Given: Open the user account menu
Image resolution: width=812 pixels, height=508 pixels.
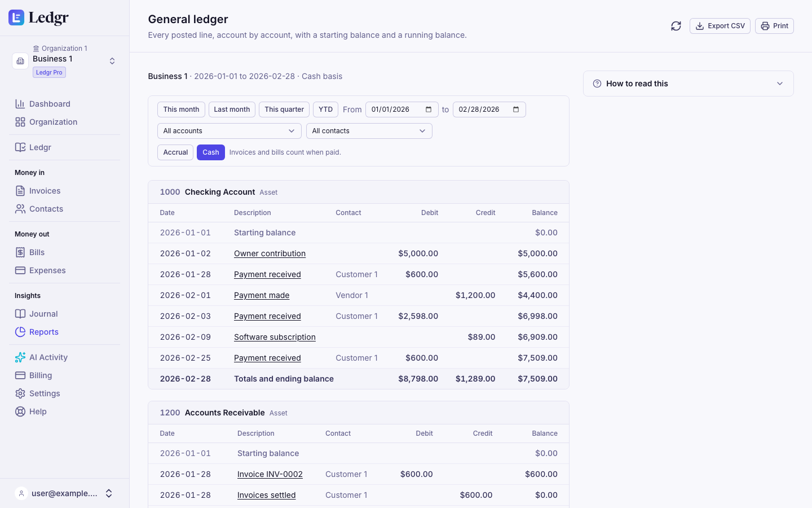Looking at the screenshot, I should pos(64,493).
